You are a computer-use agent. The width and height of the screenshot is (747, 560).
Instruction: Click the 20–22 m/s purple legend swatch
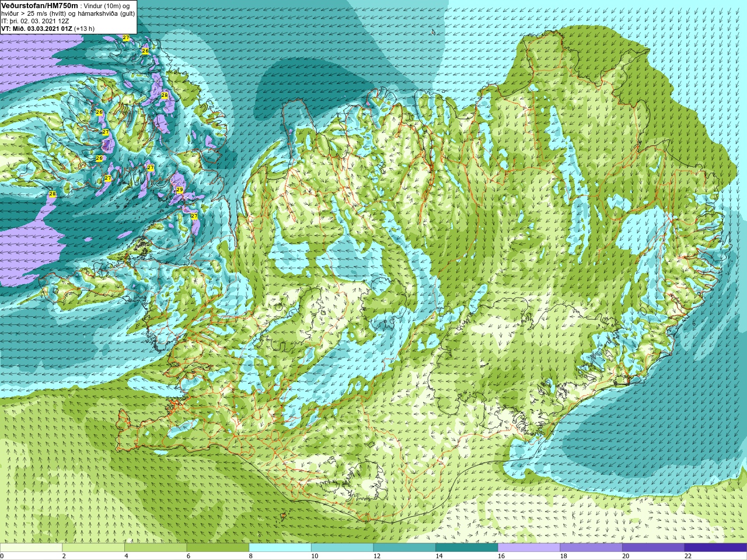[x=654, y=548]
